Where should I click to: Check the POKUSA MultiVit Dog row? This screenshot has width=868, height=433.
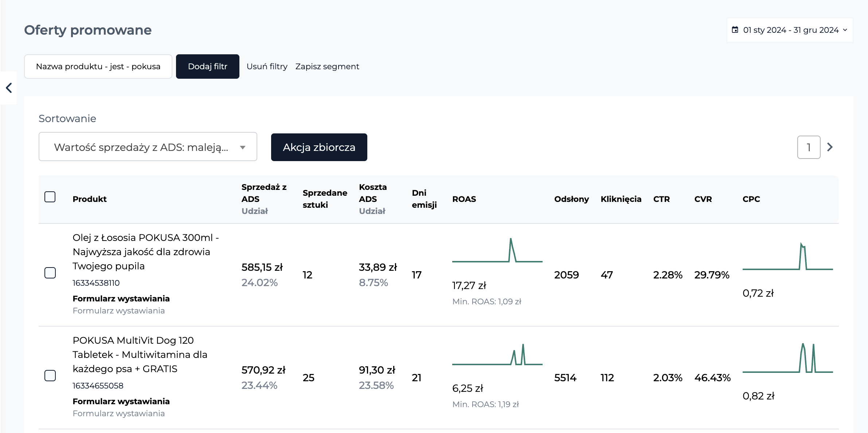(50, 375)
